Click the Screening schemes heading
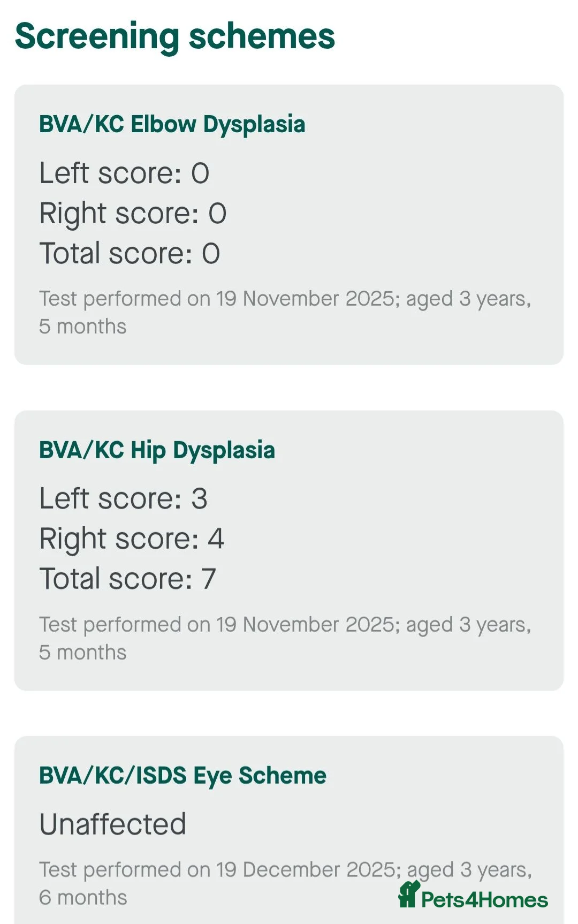578x924 pixels. coord(175,36)
